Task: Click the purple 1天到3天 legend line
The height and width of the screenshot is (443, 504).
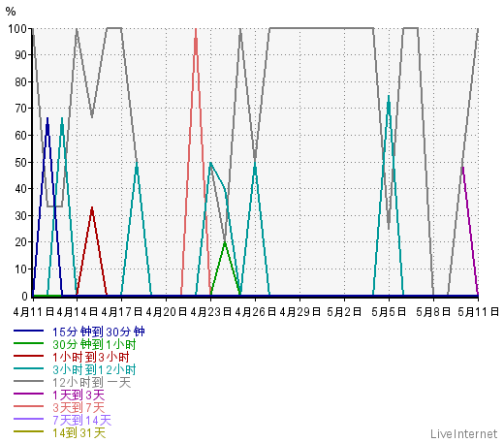Action: (28, 394)
